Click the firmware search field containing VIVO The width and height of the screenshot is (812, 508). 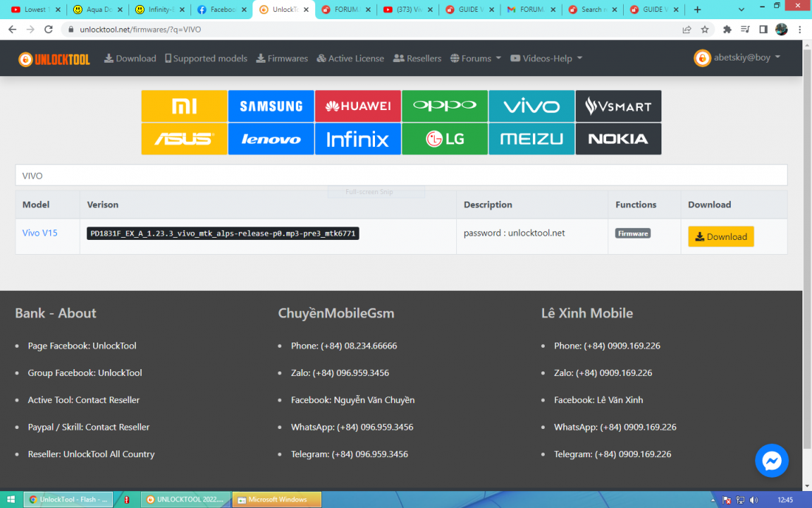coord(402,176)
